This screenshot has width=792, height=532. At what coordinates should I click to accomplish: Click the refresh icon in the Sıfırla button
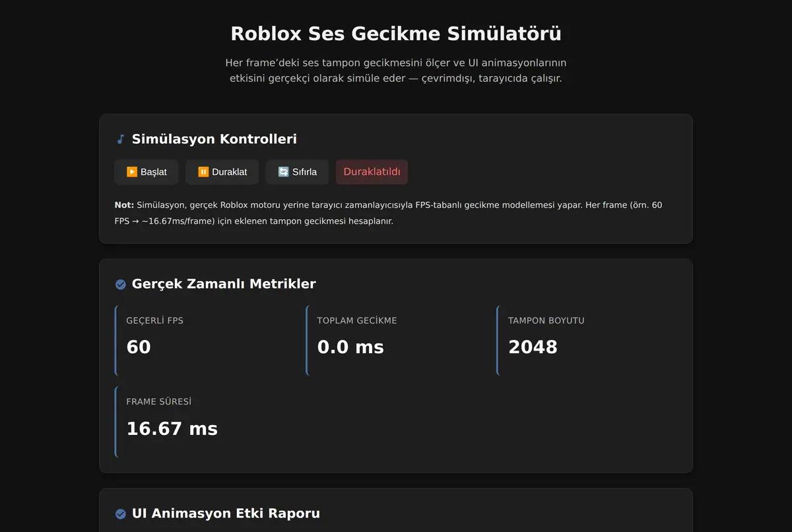click(x=283, y=172)
